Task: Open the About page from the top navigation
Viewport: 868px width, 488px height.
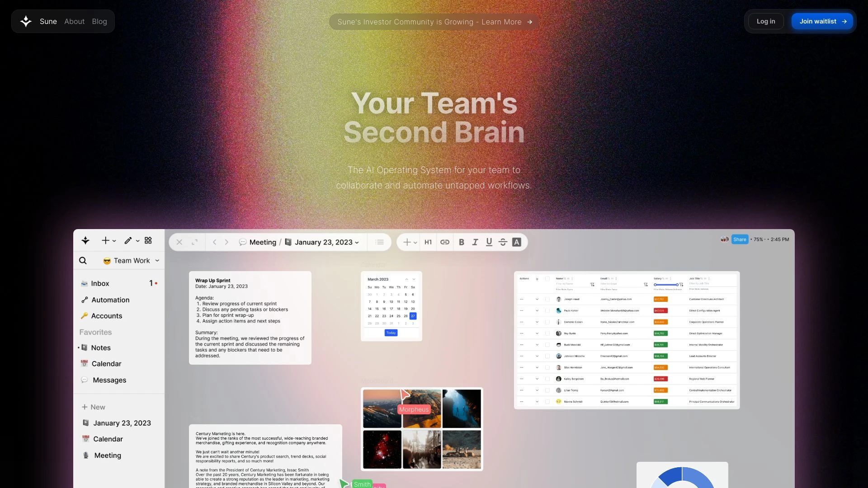Action: pos(74,21)
